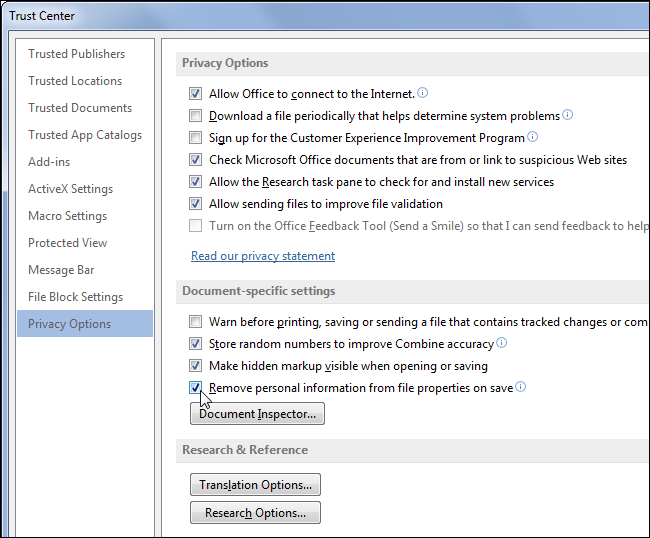Open Research Options dialog
This screenshot has width=650, height=538.
(255, 513)
